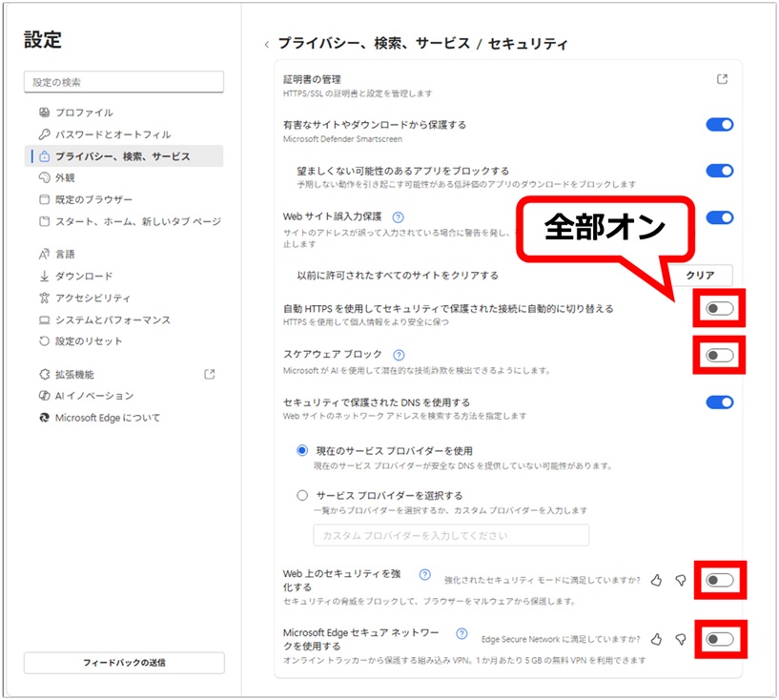Select サービス プロバイダーを選択する radio button
The height and width of the screenshot is (700, 779).
point(302,496)
